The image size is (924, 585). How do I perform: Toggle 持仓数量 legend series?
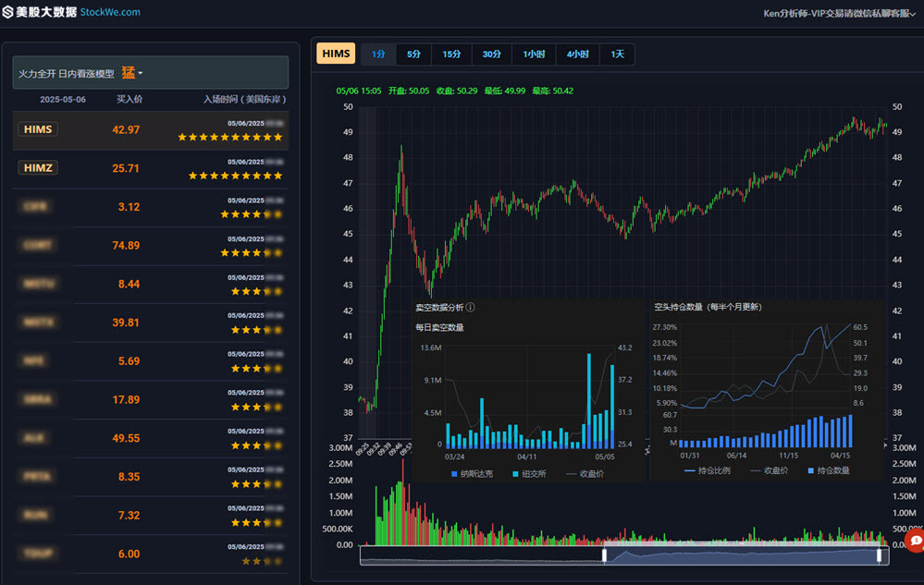(x=829, y=470)
